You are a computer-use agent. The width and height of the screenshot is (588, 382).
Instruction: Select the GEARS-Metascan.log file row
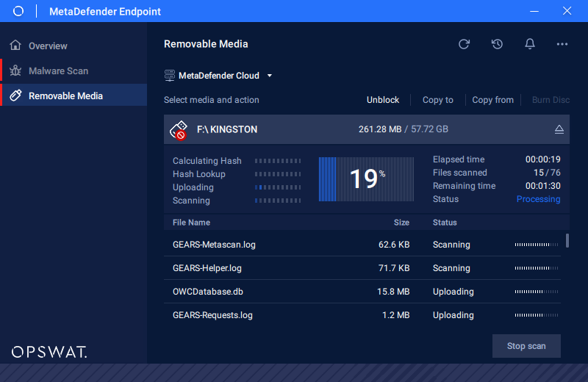click(362, 245)
